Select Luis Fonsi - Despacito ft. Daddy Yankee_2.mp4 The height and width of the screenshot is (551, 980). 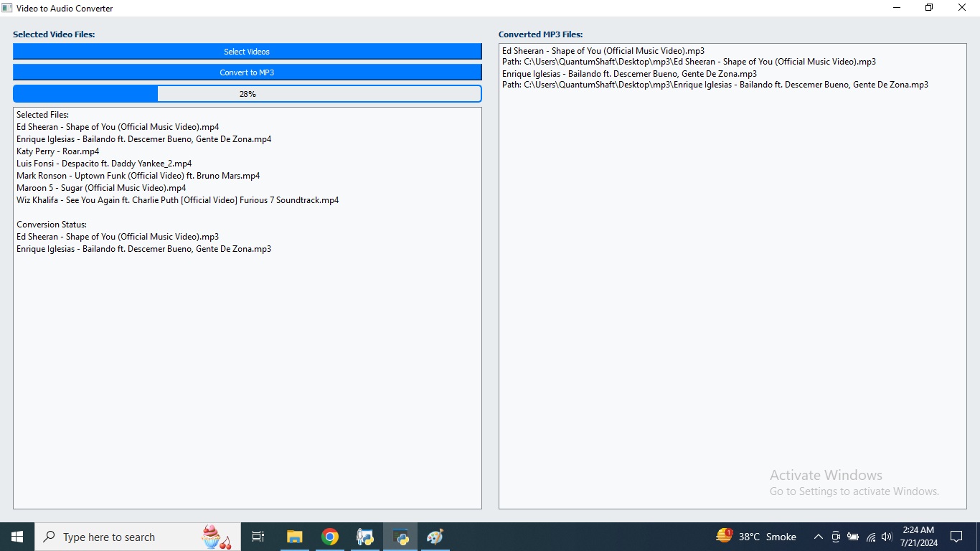click(104, 164)
